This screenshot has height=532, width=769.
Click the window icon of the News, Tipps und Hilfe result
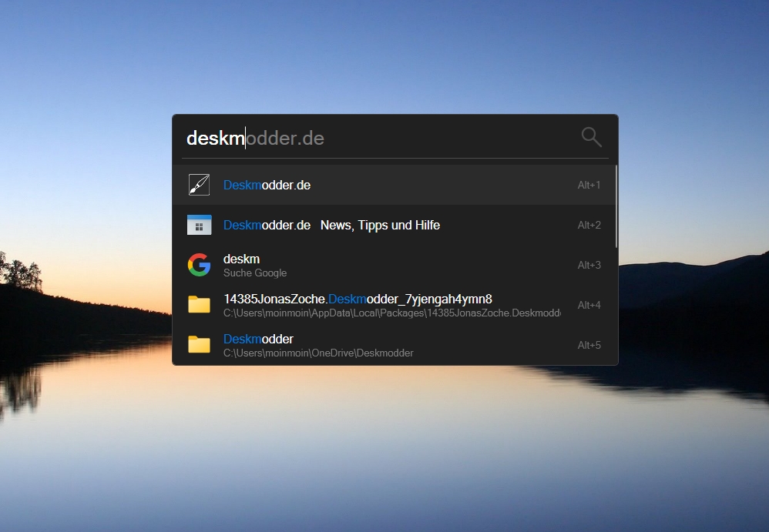199,225
